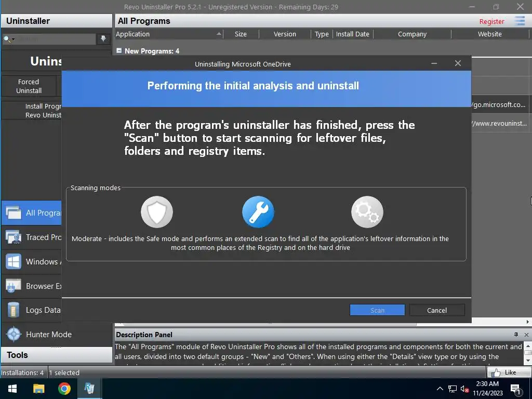Open the Traced Programs module icon
This screenshot has width=532, height=399.
(13, 237)
